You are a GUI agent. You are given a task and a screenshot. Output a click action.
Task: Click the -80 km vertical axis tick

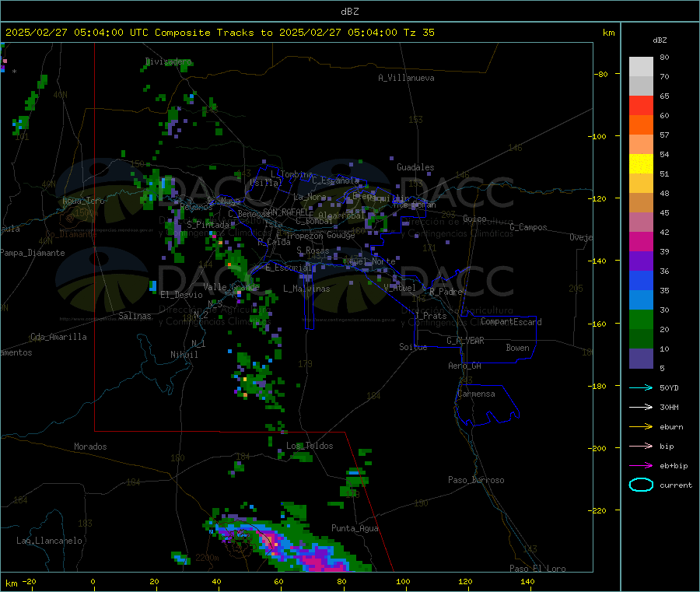(x=601, y=74)
